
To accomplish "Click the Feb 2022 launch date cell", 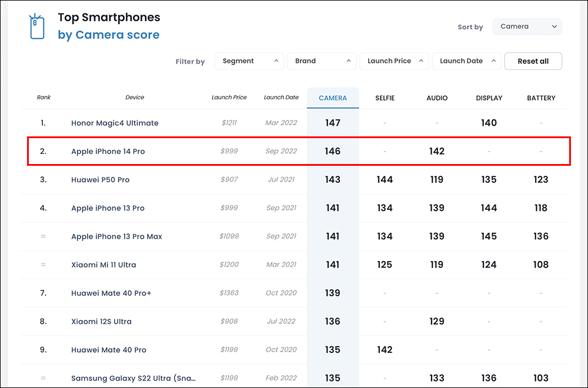I will [281, 378].
